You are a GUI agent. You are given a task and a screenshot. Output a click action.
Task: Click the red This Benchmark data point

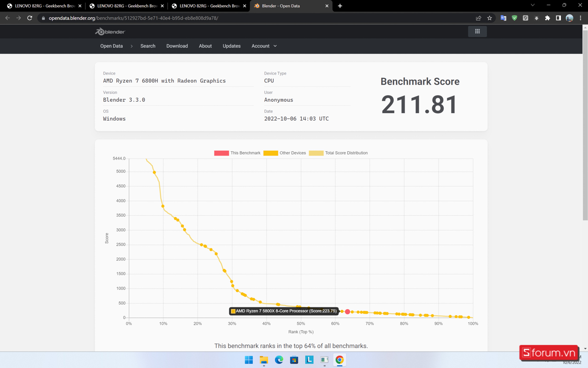[348, 311]
